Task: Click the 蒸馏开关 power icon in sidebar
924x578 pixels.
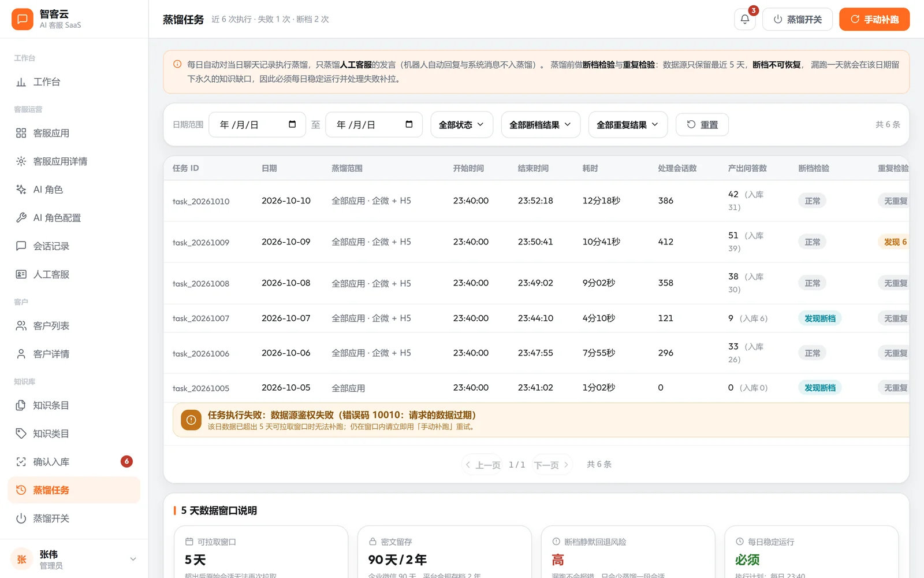Action: pyautogui.click(x=21, y=518)
